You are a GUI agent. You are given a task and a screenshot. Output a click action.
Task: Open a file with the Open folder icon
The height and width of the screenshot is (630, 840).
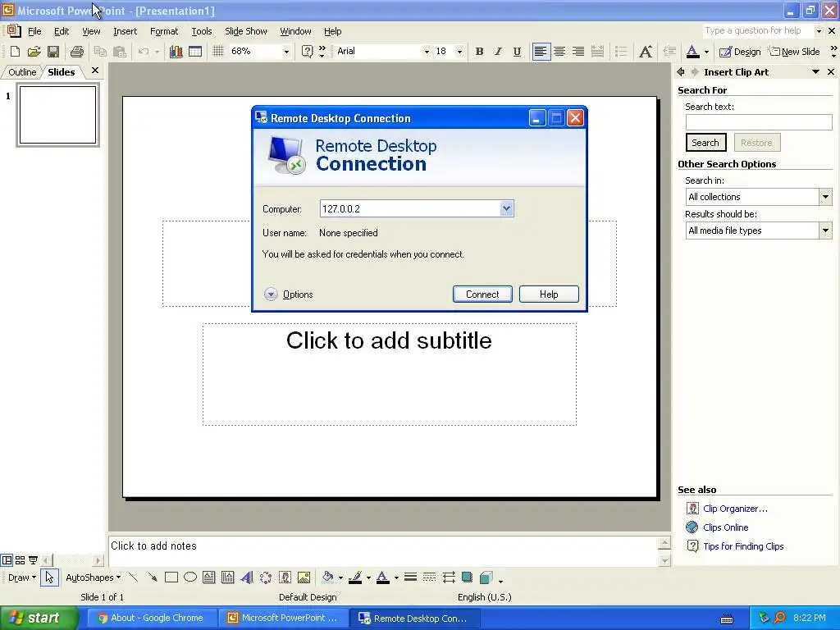[34, 52]
